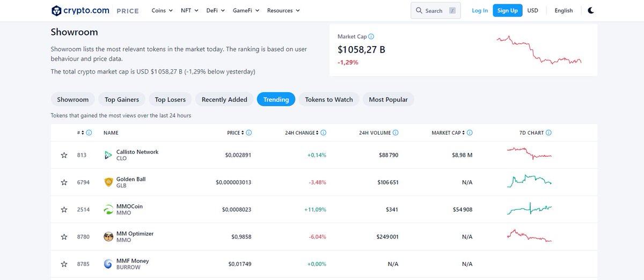
Task: Click Golden Ball 7D chart
Action: tap(529, 181)
